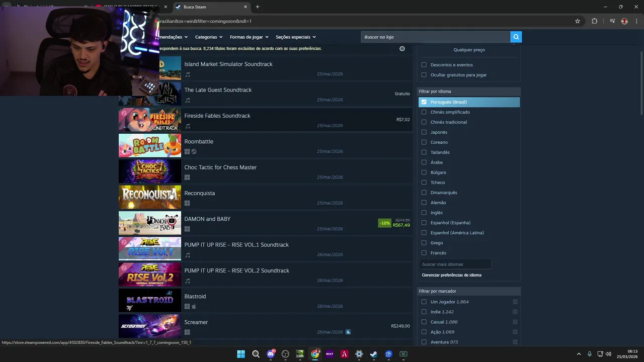644x362 pixels.
Task: Open Discord from the taskbar
Action: coord(271,354)
